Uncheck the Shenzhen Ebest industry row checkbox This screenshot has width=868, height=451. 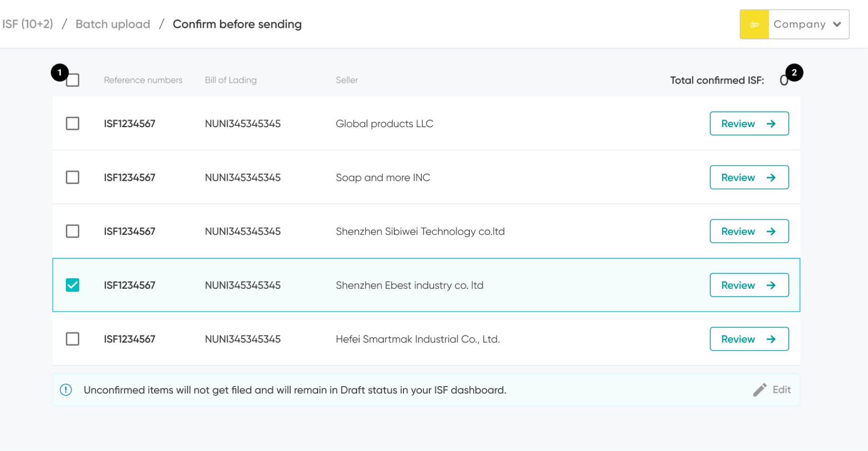(x=73, y=285)
